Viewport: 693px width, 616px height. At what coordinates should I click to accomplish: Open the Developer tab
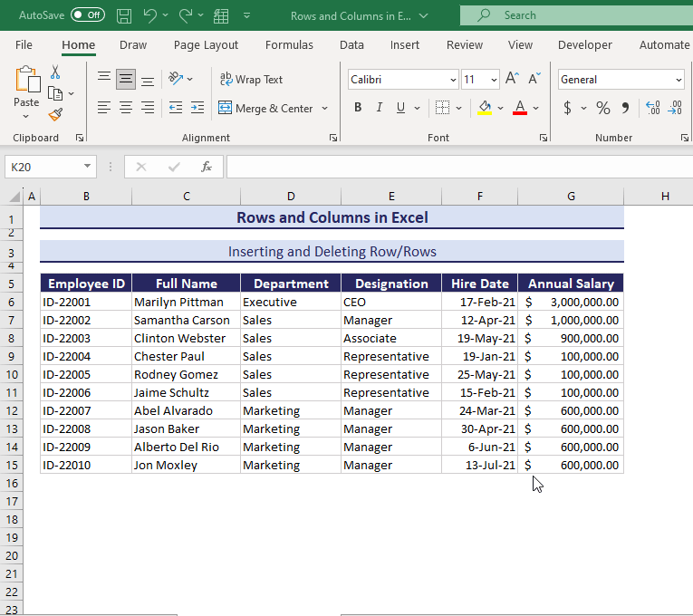coord(584,45)
